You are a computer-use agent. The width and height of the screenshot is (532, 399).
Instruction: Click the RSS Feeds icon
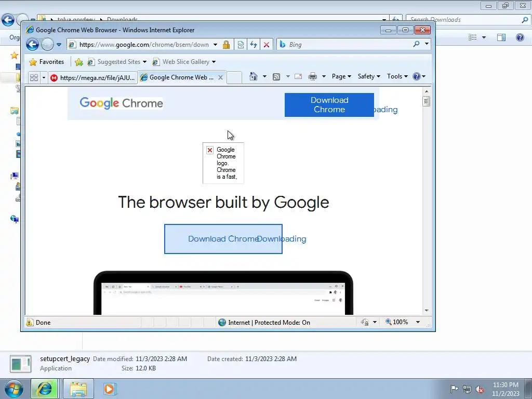276,77
